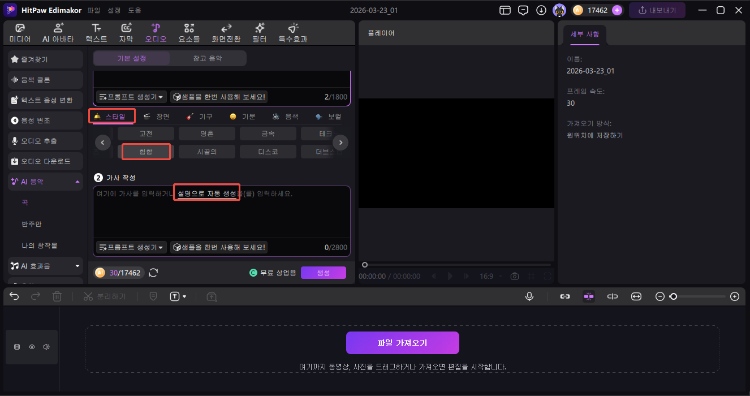Expand the AI 효과음 sidebar section
750x396 pixels.
pyautogui.click(x=77, y=266)
